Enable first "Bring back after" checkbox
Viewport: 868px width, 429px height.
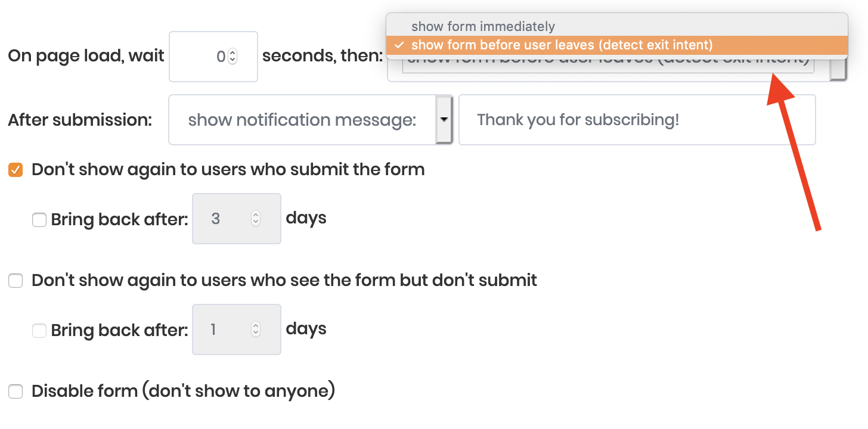(39, 220)
